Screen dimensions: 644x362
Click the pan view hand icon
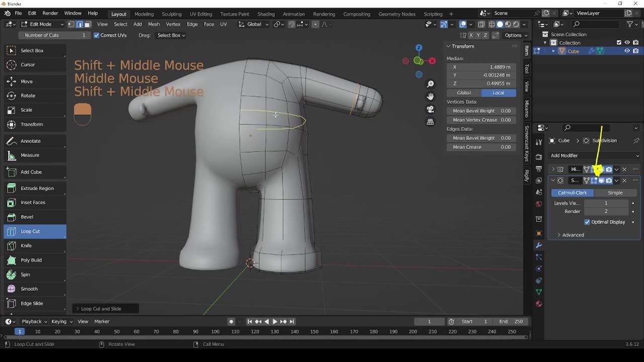[430, 97]
